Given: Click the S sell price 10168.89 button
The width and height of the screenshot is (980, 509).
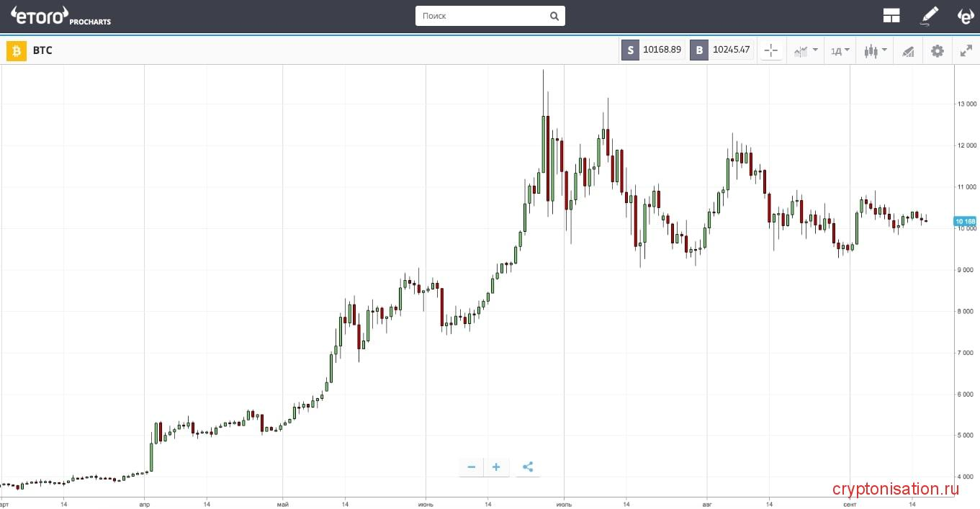Looking at the screenshot, I should 652,50.
